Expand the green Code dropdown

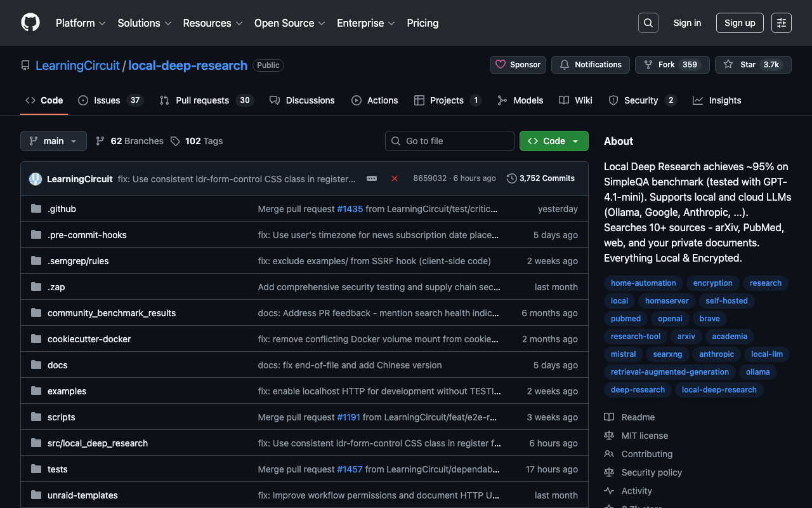(x=554, y=141)
